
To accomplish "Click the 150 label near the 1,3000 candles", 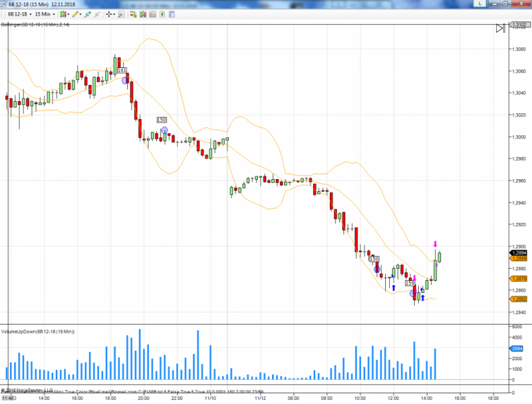I will click(x=162, y=120).
